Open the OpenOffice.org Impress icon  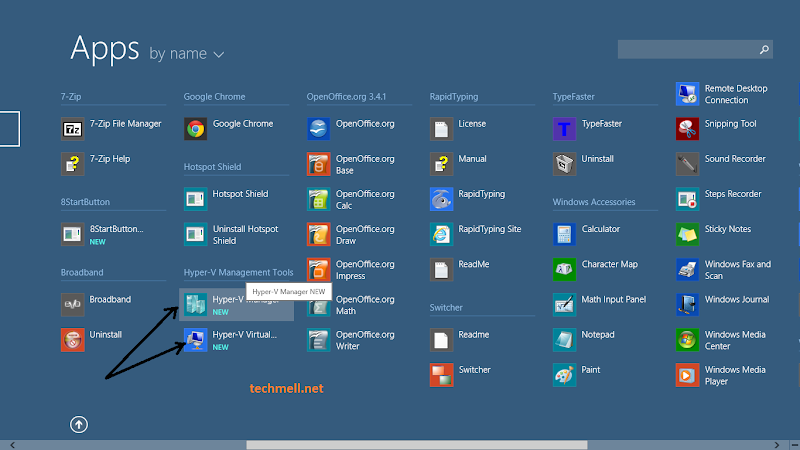pyautogui.click(x=318, y=270)
